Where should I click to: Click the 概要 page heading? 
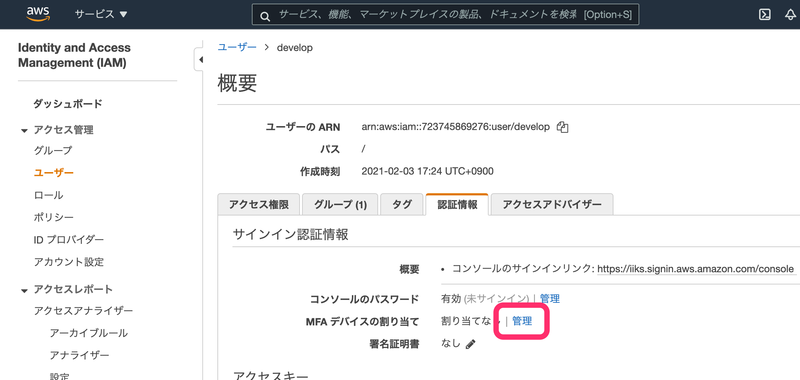pyautogui.click(x=237, y=83)
